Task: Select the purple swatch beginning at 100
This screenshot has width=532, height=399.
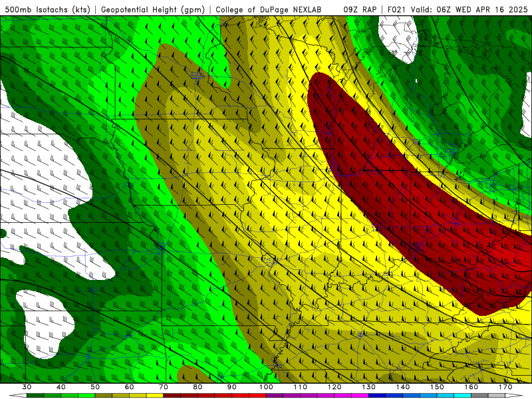Action: click(x=275, y=395)
